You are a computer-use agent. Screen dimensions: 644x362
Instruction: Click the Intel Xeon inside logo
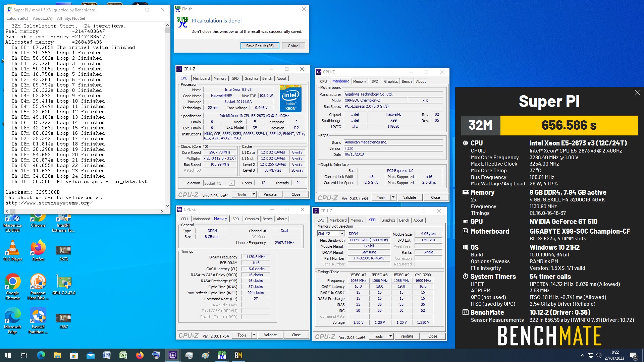point(290,99)
